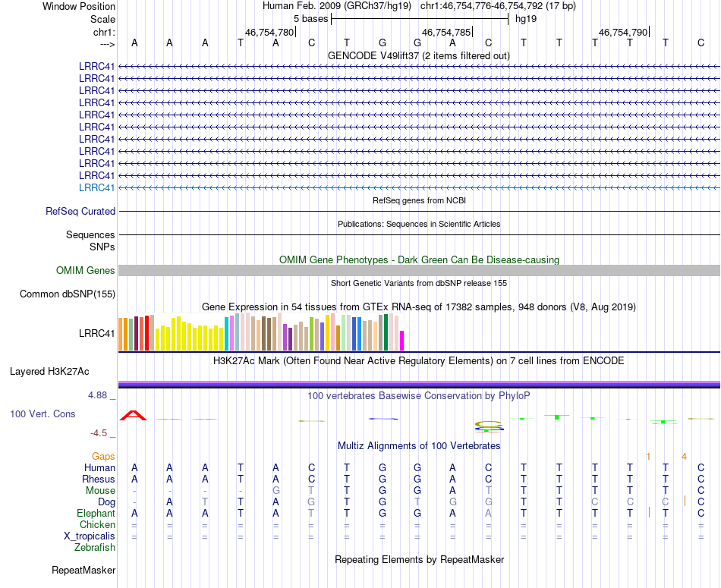Click the ruler position '46,754,780'
721x588 pixels.
[269, 32]
